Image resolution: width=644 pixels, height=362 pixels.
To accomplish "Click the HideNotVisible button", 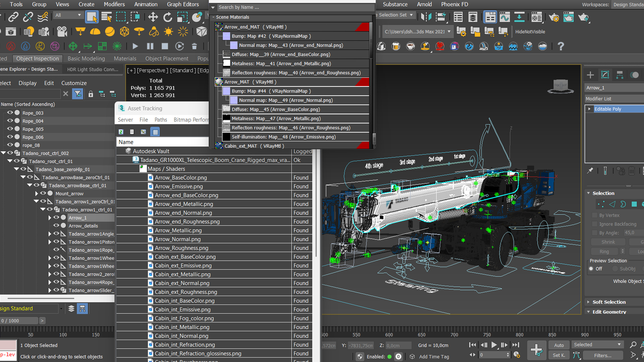I will click(x=530, y=32).
